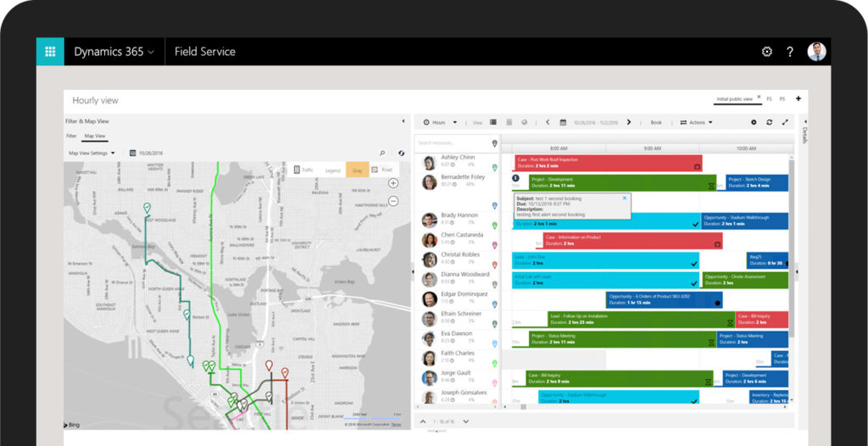Click resource filter pin beside search box
The height and width of the screenshot is (446, 868).
tap(494, 143)
